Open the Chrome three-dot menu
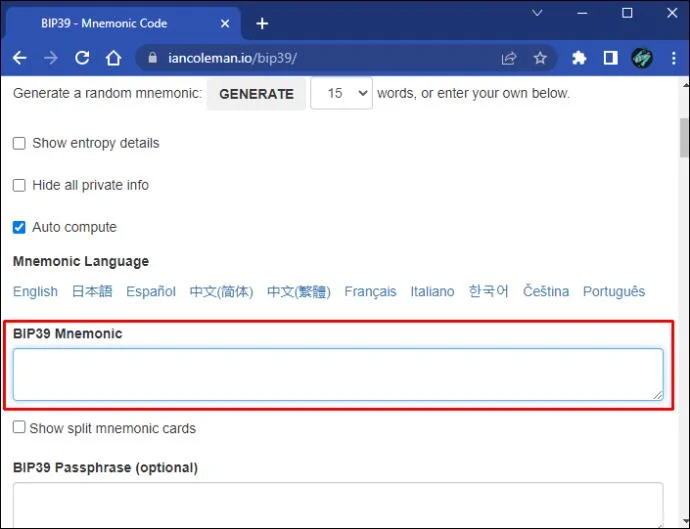Image resolution: width=690 pixels, height=529 pixels. click(x=674, y=58)
